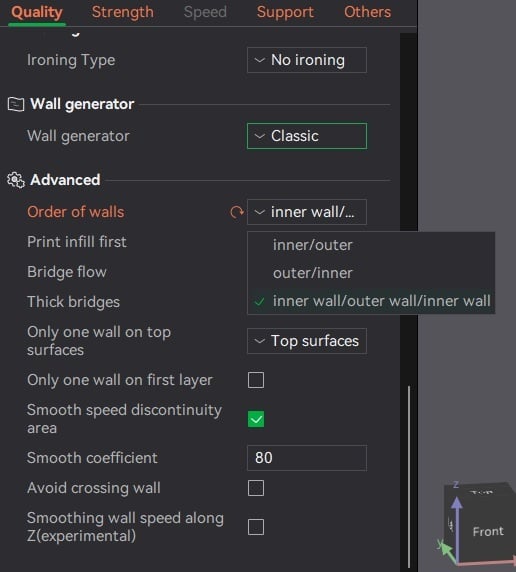Open the Ironing Type dropdown
This screenshot has width=516, height=572.
point(307,60)
